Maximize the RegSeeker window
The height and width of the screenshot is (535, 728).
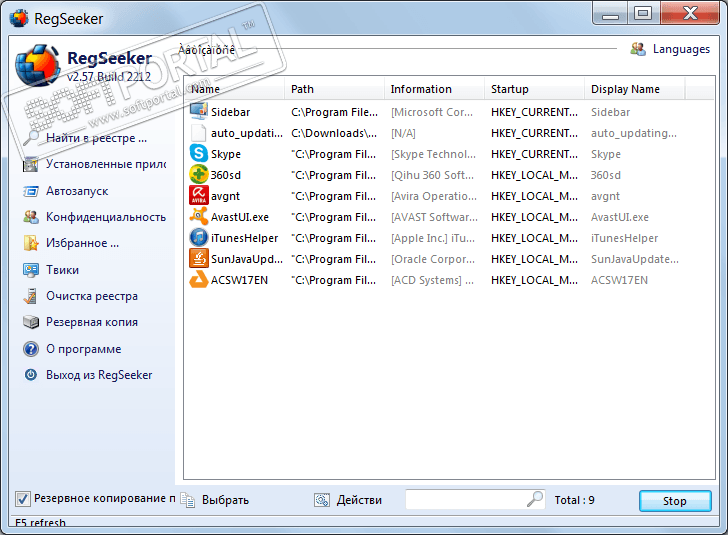pos(643,13)
